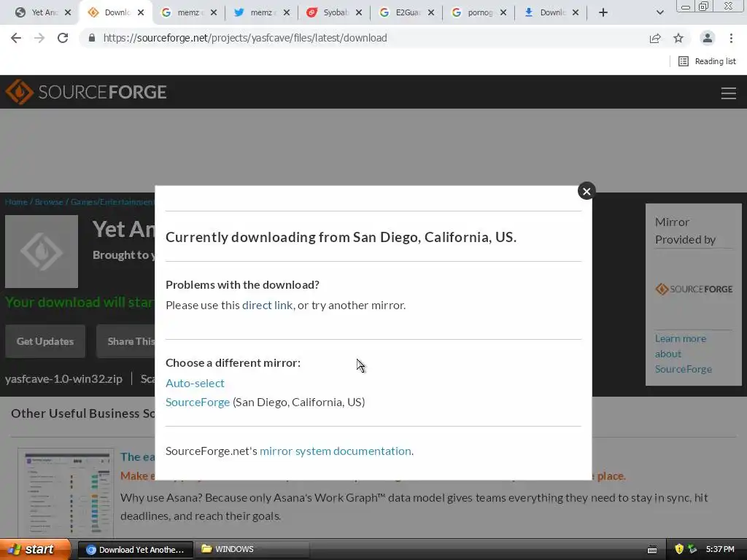Click 'Learn more about SourceForge' link

pyautogui.click(x=683, y=354)
